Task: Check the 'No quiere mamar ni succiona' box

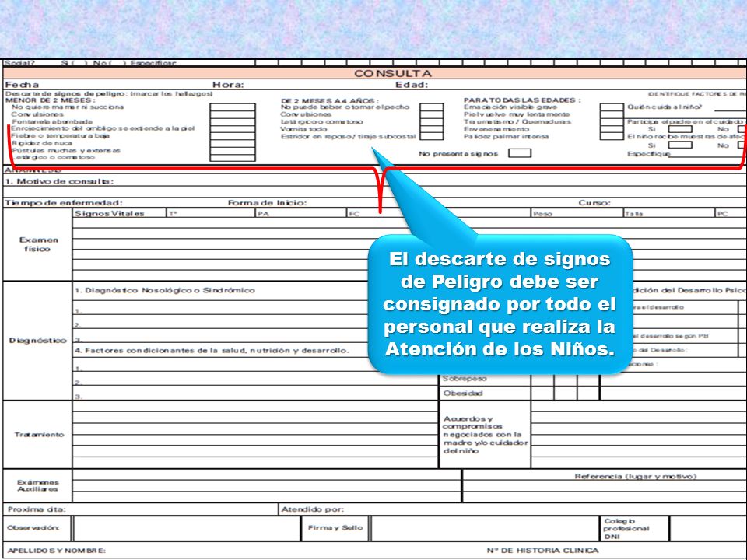Action: click(x=233, y=107)
